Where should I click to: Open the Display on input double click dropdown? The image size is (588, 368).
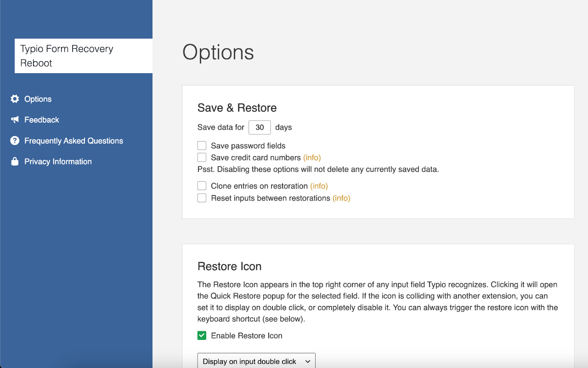coord(256,361)
